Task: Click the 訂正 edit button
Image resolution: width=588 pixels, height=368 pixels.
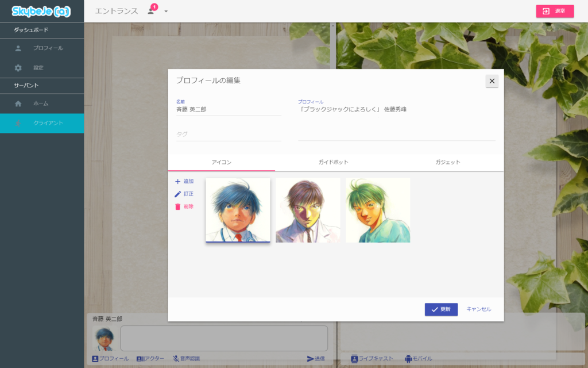Action: tap(184, 194)
